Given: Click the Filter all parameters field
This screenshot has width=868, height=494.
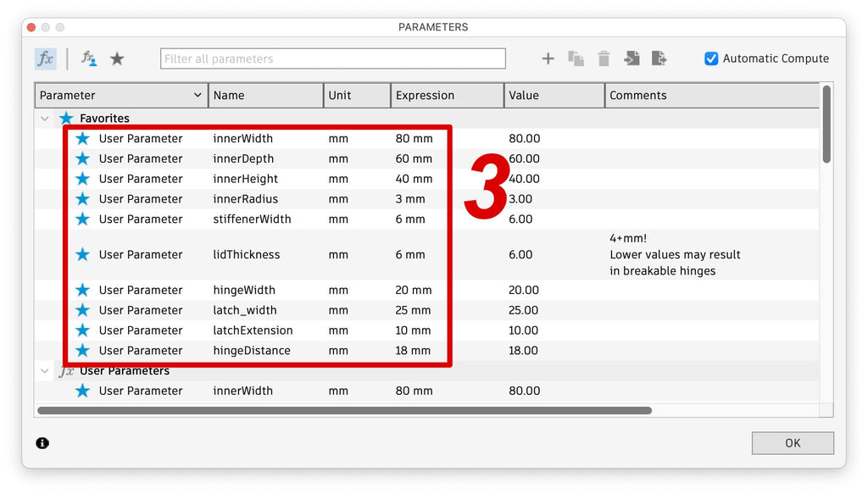Looking at the screenshot, I should (x=332, y=58).
